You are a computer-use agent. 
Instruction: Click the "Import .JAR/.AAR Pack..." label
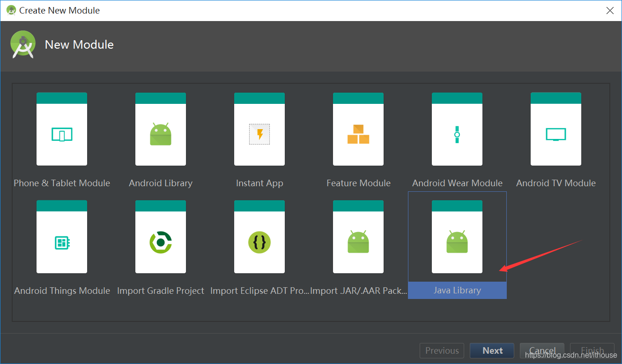pos(358,291)
